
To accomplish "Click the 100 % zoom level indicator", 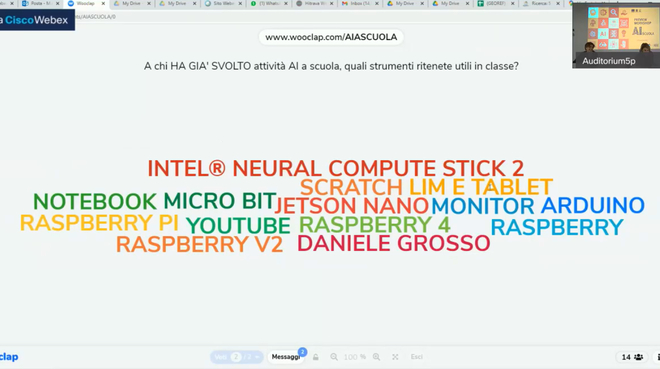I will tap(355, 357).
